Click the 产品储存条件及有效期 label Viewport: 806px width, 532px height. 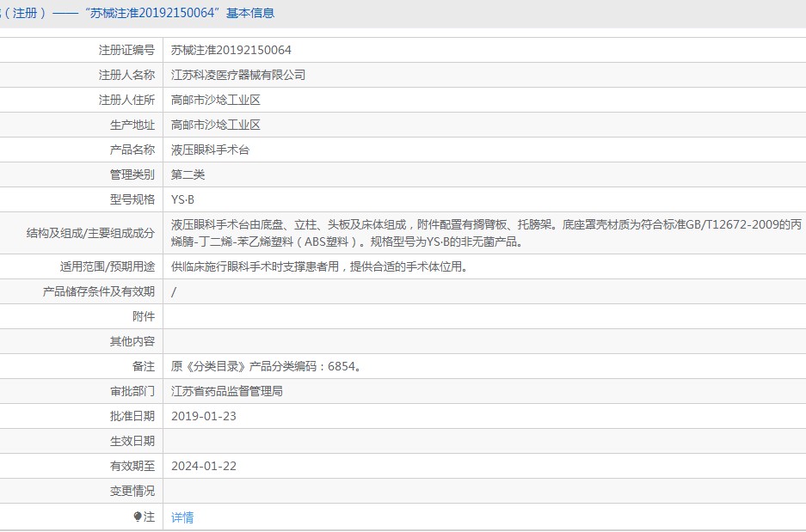click(x=99, y=291)
